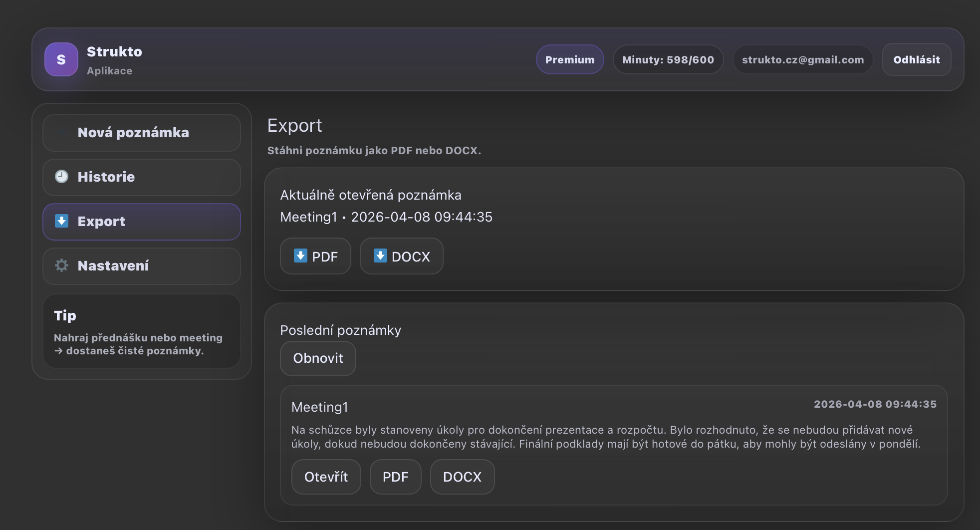Download Meeting1 as PDF from recent notes

click(395, 477)
